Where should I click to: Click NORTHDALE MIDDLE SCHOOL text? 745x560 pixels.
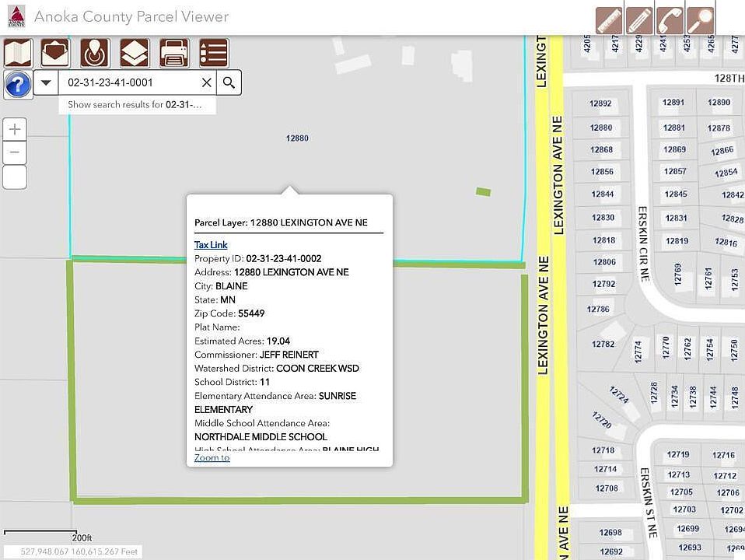[x=261, y=437]
